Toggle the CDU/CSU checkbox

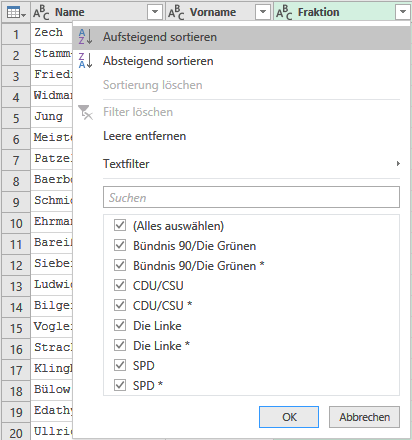pyautogui.click(x=120, y=285)
